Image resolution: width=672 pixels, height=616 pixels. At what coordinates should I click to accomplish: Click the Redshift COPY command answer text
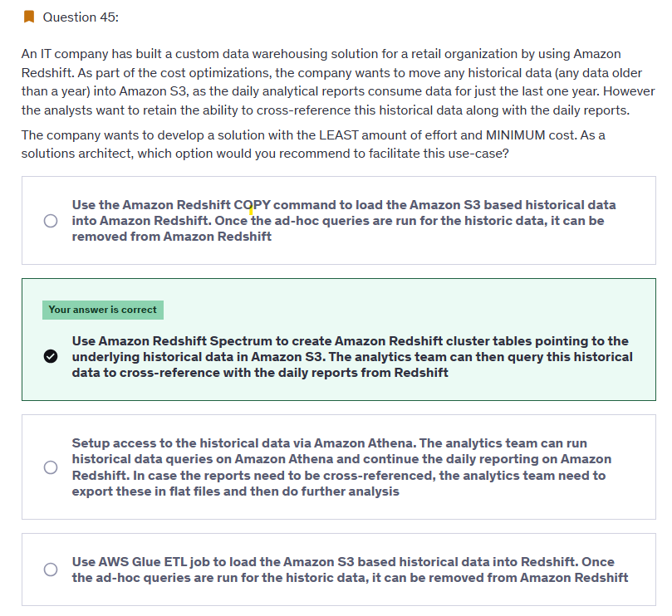tap(344, 221)
